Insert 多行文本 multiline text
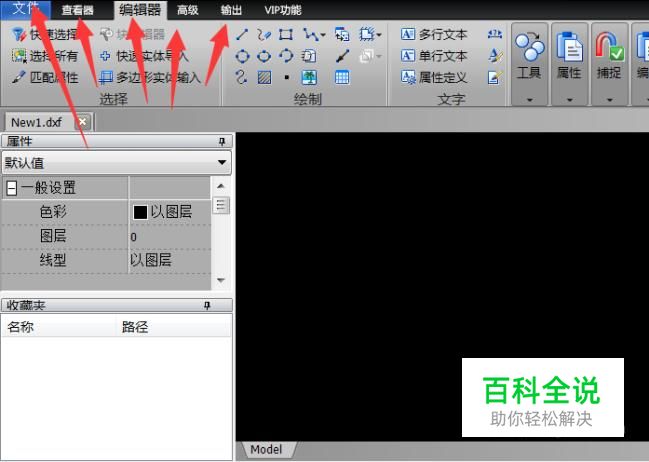 pos(434,34)
